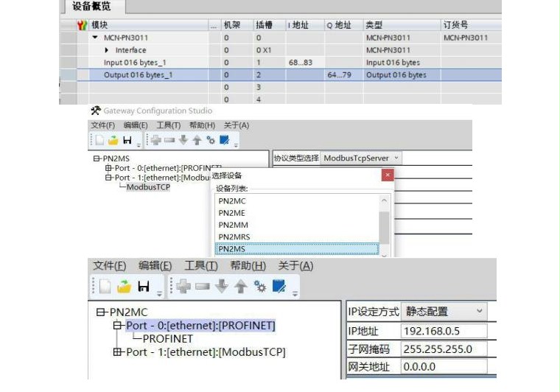Click the open folder icon in the bottom toolbar
This screenshot has height=392, width=560.
click(x=122, y=286)
